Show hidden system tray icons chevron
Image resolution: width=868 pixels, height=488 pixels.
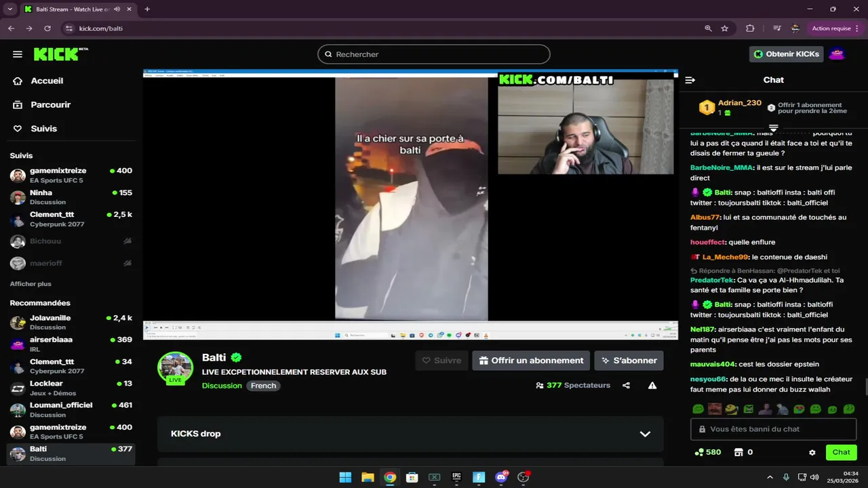[770, 477]
